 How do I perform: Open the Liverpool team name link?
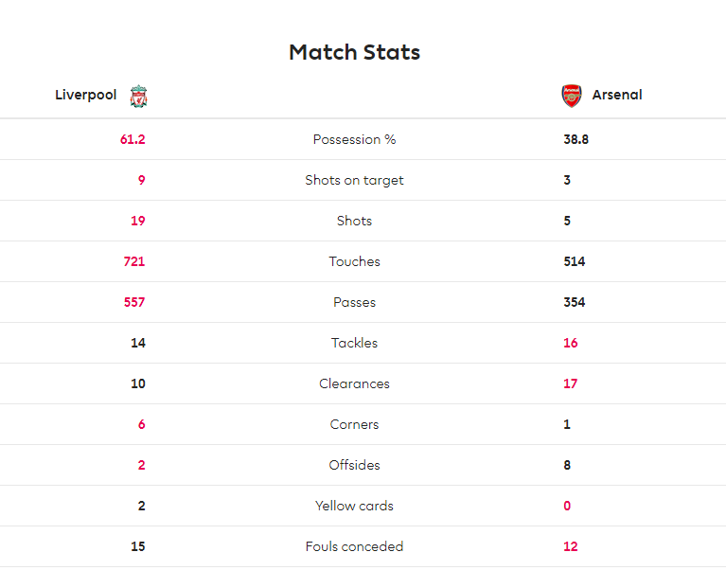pyautogui.click(x=85, y=95)
